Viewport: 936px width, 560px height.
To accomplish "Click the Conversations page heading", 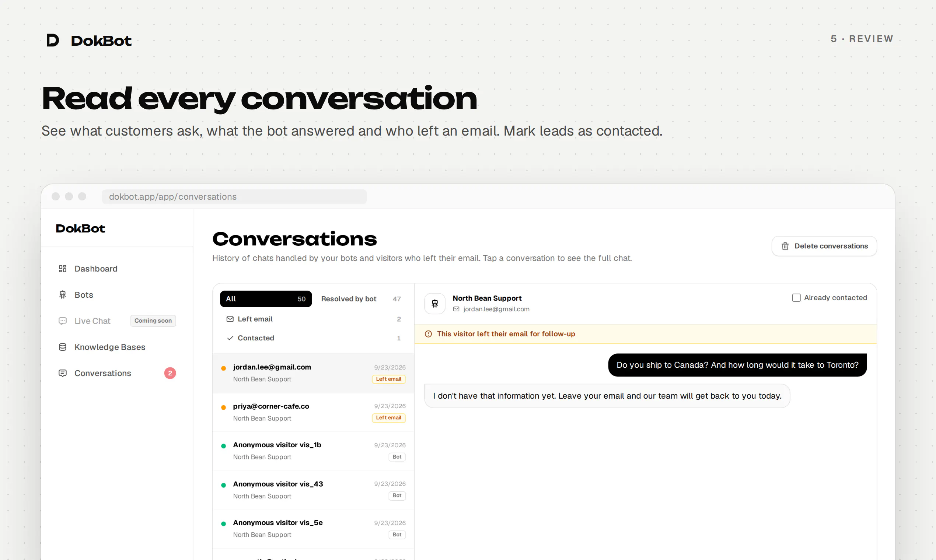I will (x=295, y=238).
